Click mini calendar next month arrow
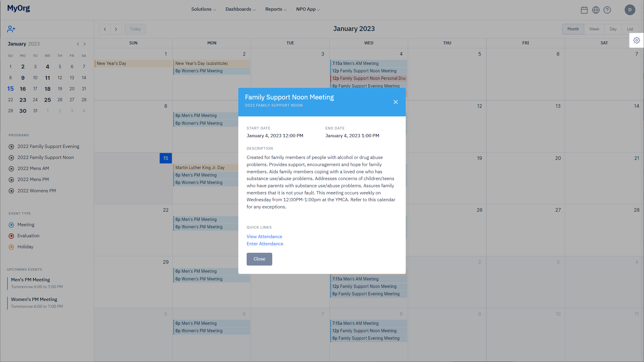The height and width of the screenshot is (362, 644). pyautogui.click(x=85, y=44)
